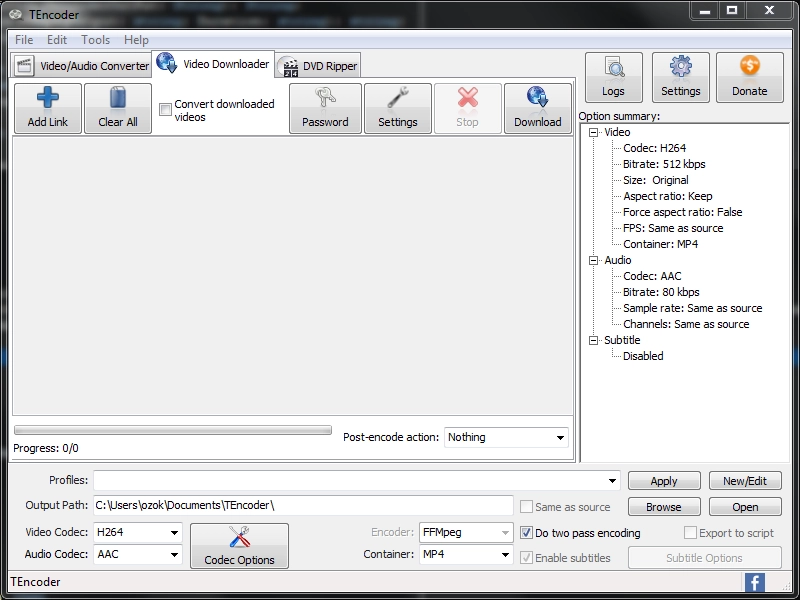800x600 pixels.
Task: Click the TEncoder title bar app icon
Action: pyautogui.click(x=16, y=14)
